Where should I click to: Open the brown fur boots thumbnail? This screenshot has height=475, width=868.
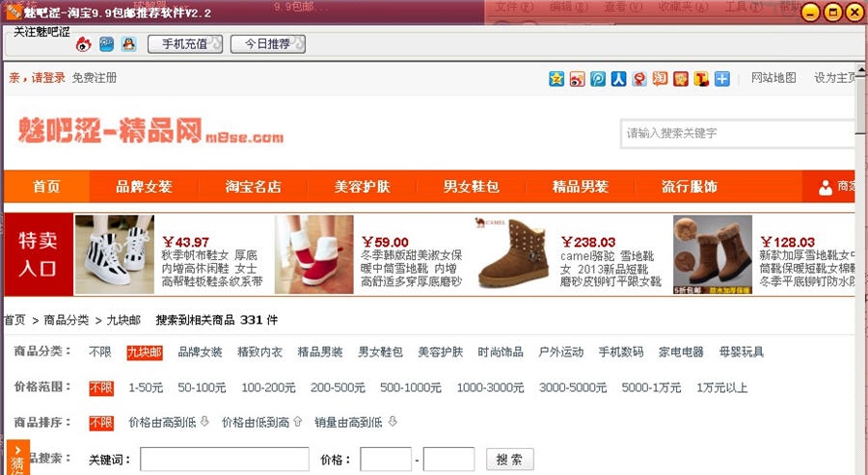point(713,254)
